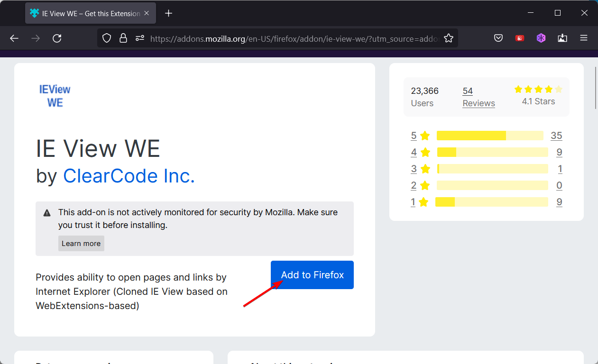This screenshot has height=364, width=598.
Task: Open 1-star reviews link
Action: [420, 202]
